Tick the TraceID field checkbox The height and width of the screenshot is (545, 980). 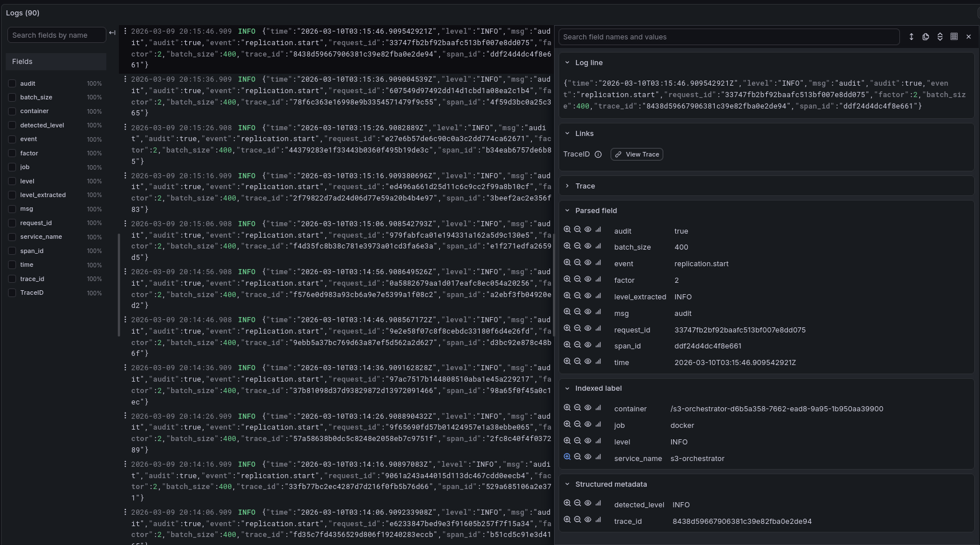coord(12,292)
